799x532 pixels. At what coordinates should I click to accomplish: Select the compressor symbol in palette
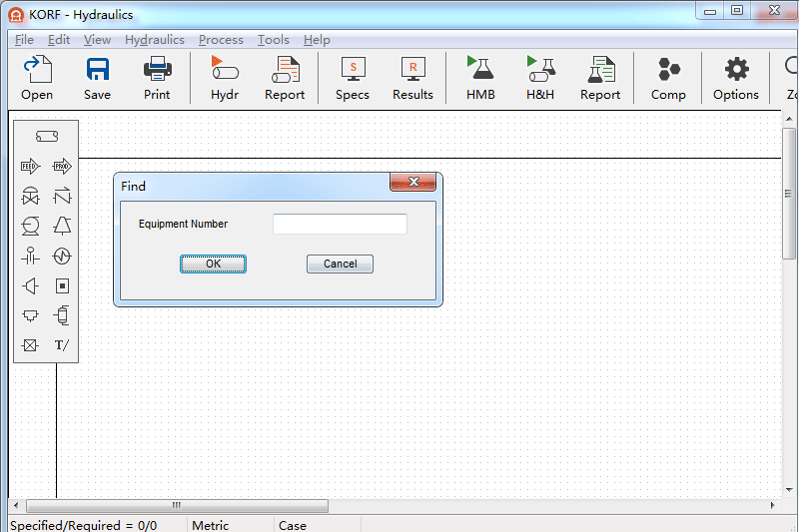[x=62, y=226]
